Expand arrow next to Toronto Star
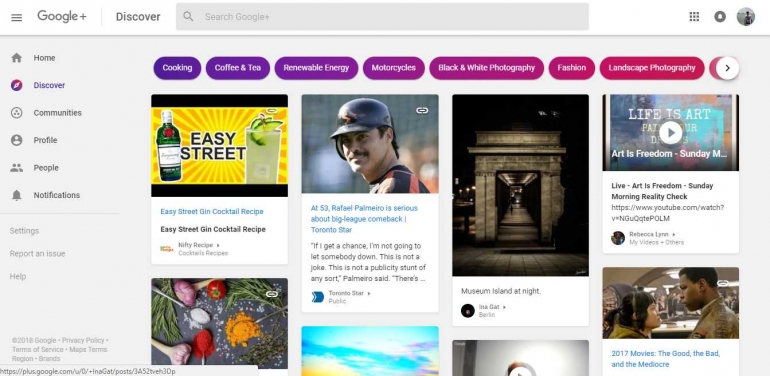Image resolution: width=770 pixels, height=376 pixels. coord(369,294)
